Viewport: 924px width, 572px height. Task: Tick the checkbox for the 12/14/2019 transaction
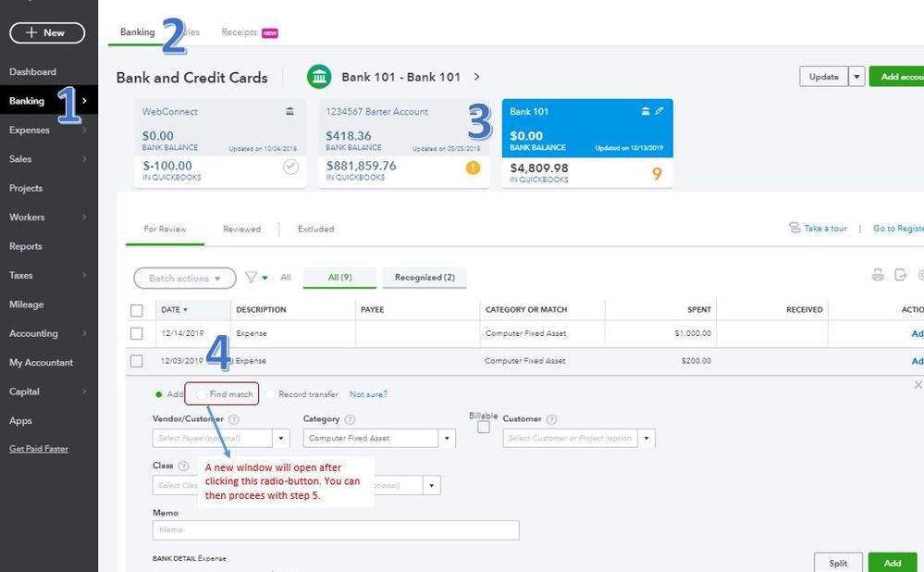click(x=137, y=333)
